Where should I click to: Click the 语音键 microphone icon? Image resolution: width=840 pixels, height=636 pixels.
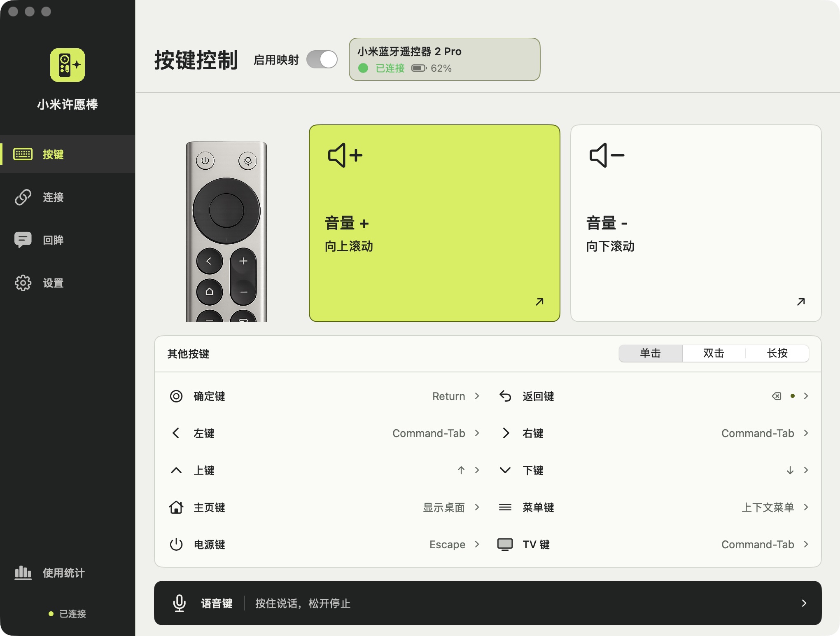[179, 603]
